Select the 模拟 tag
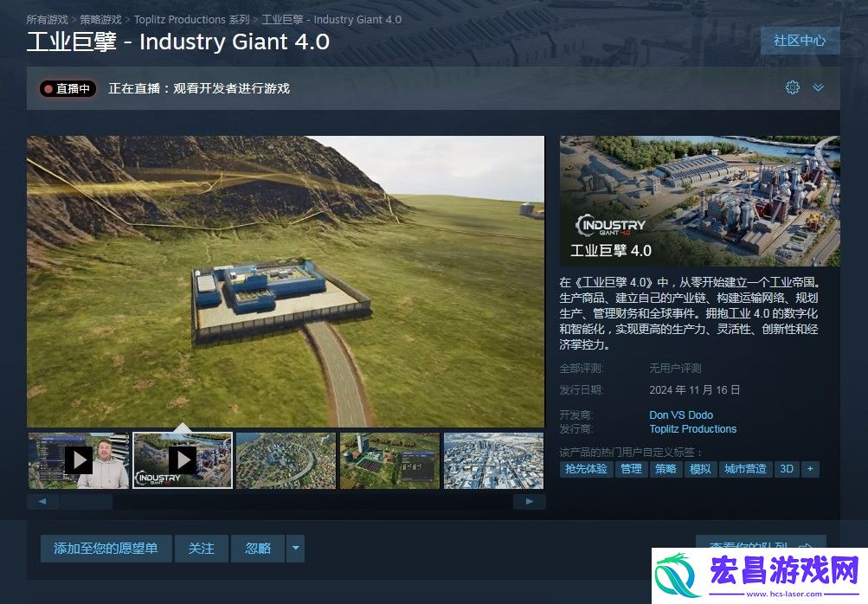The height and width of the screenshot is (604, 868). (700, 469)
